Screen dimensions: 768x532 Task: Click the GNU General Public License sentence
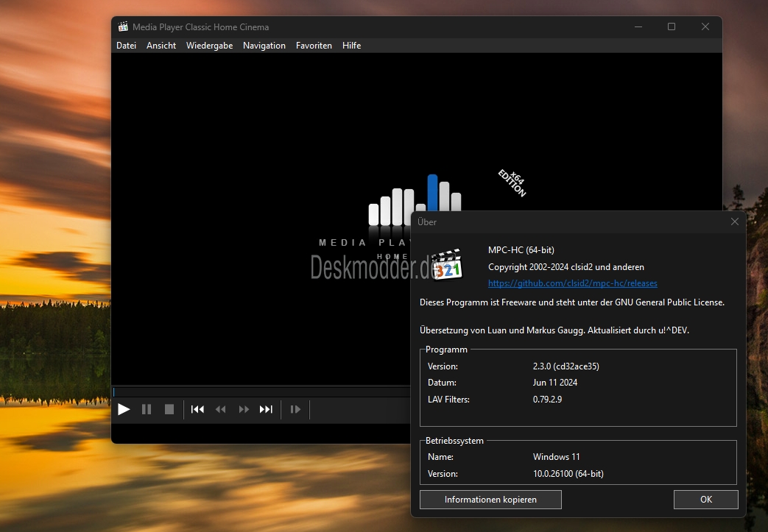click(571, 302)
